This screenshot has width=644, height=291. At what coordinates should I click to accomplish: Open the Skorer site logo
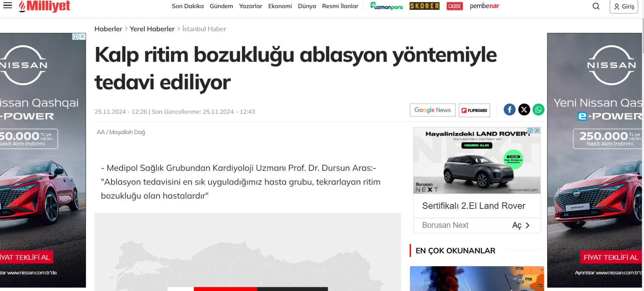coord(424,6)
